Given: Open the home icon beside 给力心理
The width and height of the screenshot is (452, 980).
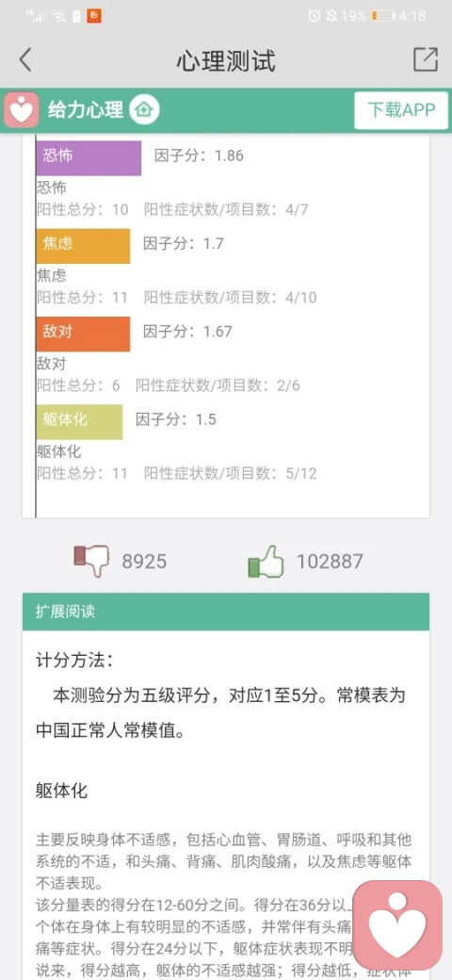Looking at the screenshot, I should [144, 110].
